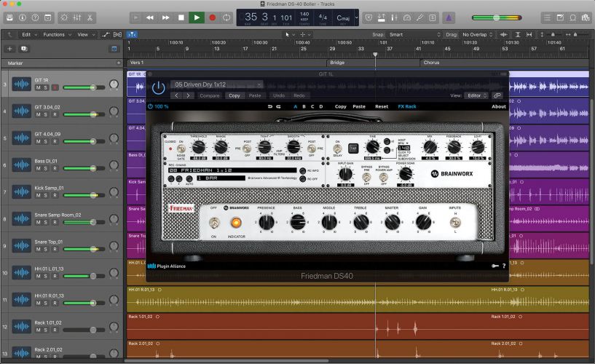Toggle Show Automation icon
The width and height of the screenshot is (595, 364).
106,34
